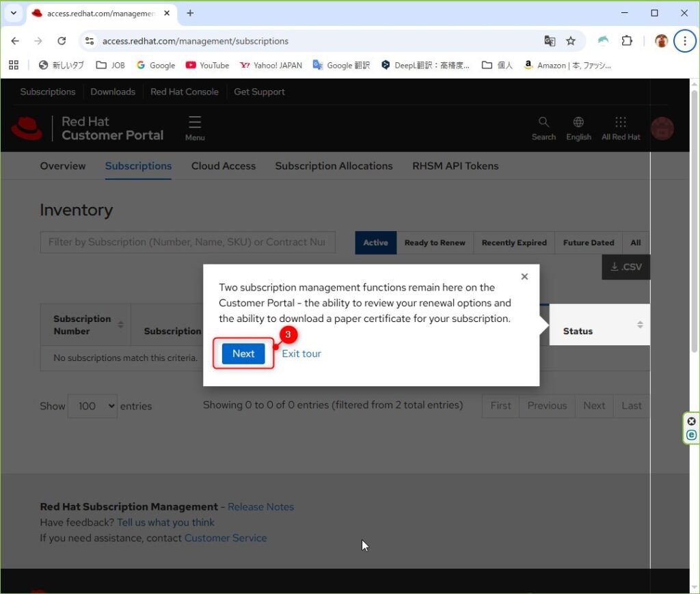Switch to the Cloud Access tab
Image resolution: width=700 pixels, height=594 pixels.
tap(224, 165)
